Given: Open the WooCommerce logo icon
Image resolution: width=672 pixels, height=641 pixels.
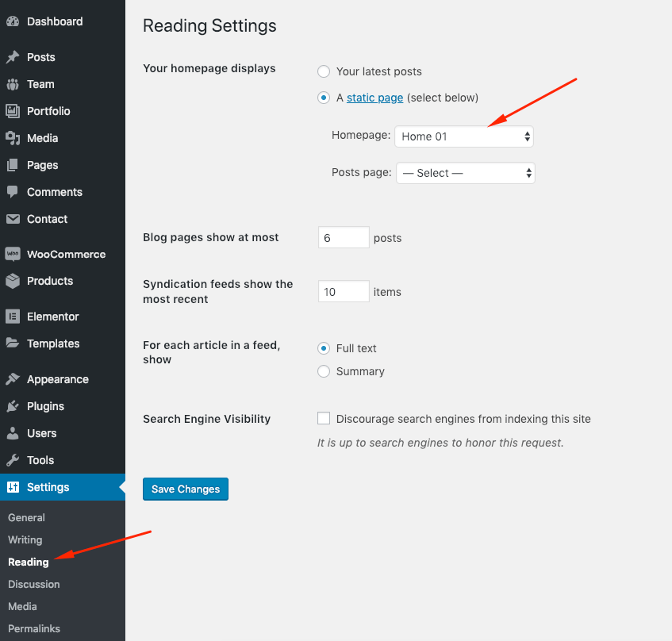Looking at the screenshot, I should pos(13,254).
